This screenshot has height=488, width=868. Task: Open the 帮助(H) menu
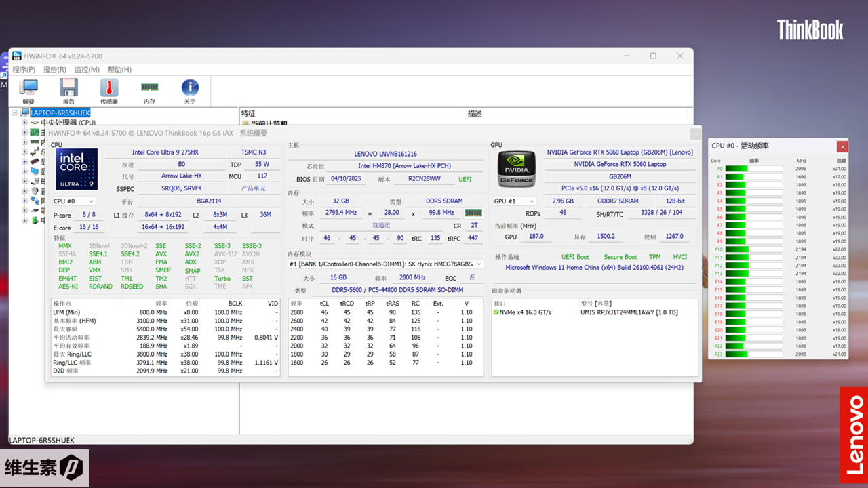tap(119, 70)
